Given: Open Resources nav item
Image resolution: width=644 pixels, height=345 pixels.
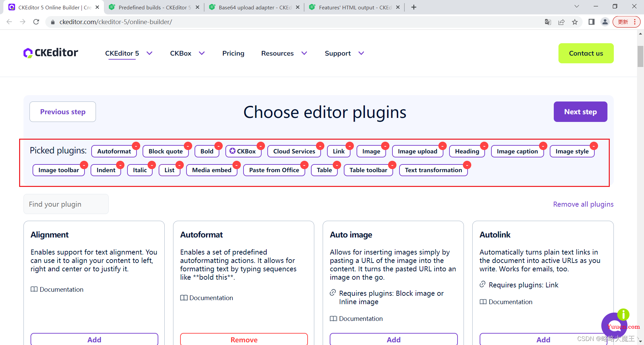Looking at the screenshot, I should [x=277, y=53].
